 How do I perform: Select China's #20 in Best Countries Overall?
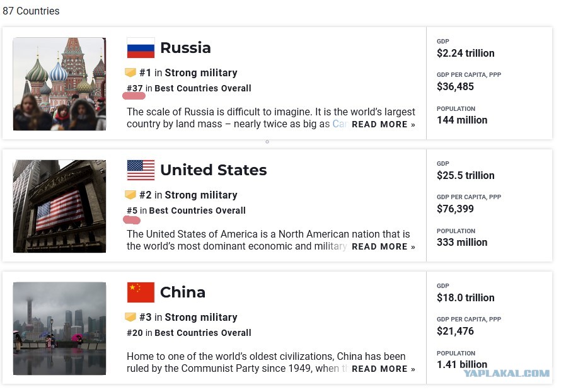coord(189,333)
